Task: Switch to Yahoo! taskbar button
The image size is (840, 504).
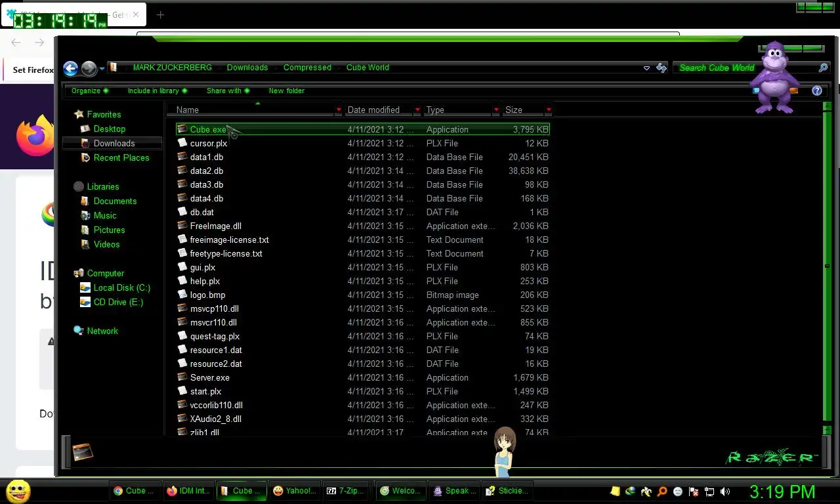Action: click(x=295, y=490)
